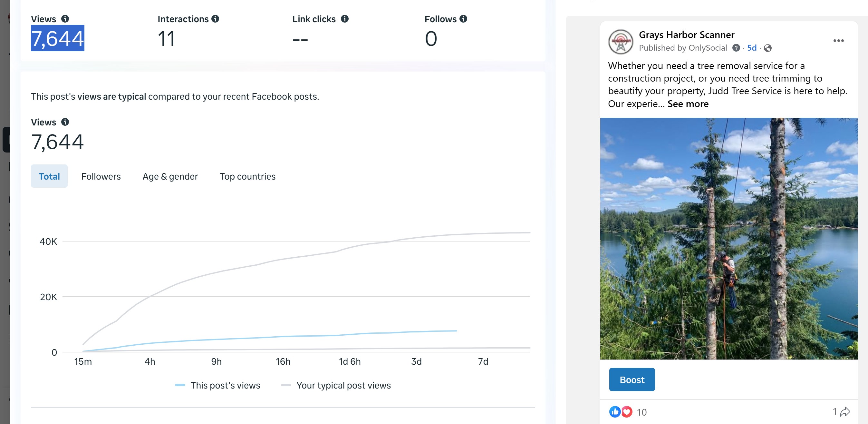Open Grays Harbor Scanner profile picture
This screenshot has width=868, height=424.
click(620, 42)
